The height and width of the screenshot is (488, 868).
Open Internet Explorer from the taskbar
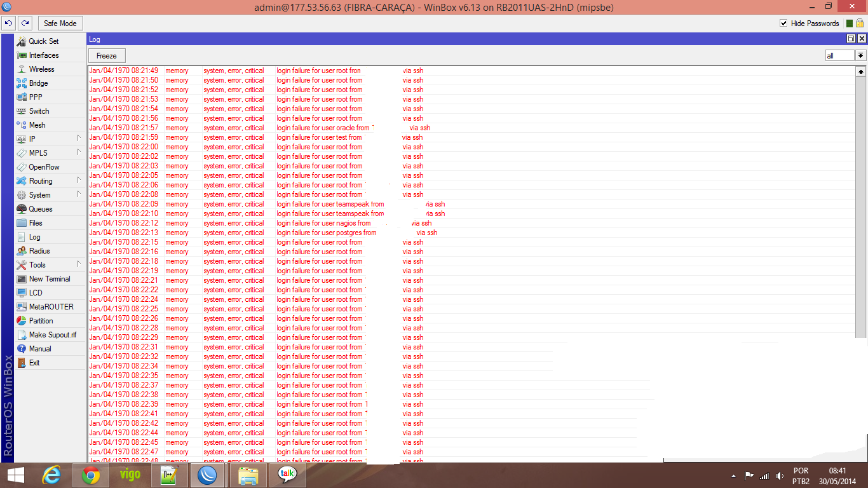click(51, 475)
